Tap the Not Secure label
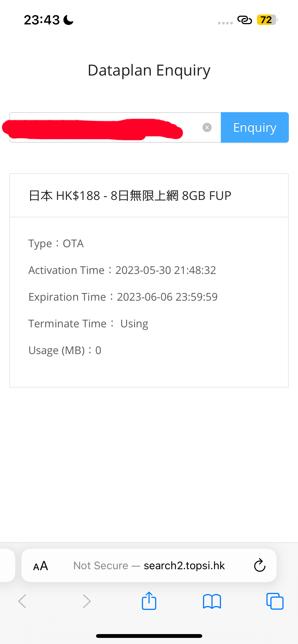The image size is (298, 644). click(x=101, y=566)
